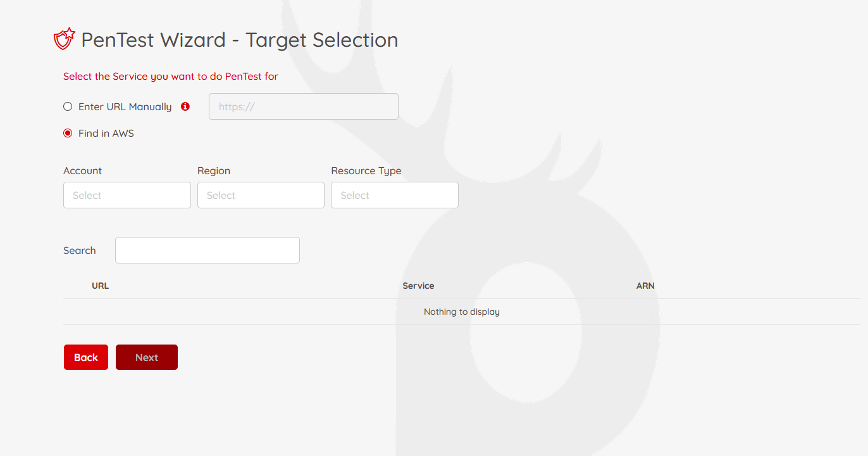The image size is (868, 456).
Task: Click the PenTest Wizard - Target Selection title
Action: pyautogui.click(x=240, y=40)
